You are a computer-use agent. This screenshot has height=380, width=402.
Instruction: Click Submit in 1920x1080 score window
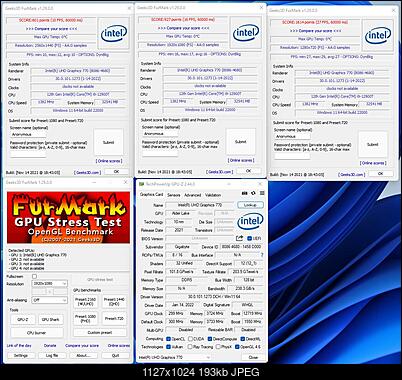pyautogui.click(x=241, y=142)
